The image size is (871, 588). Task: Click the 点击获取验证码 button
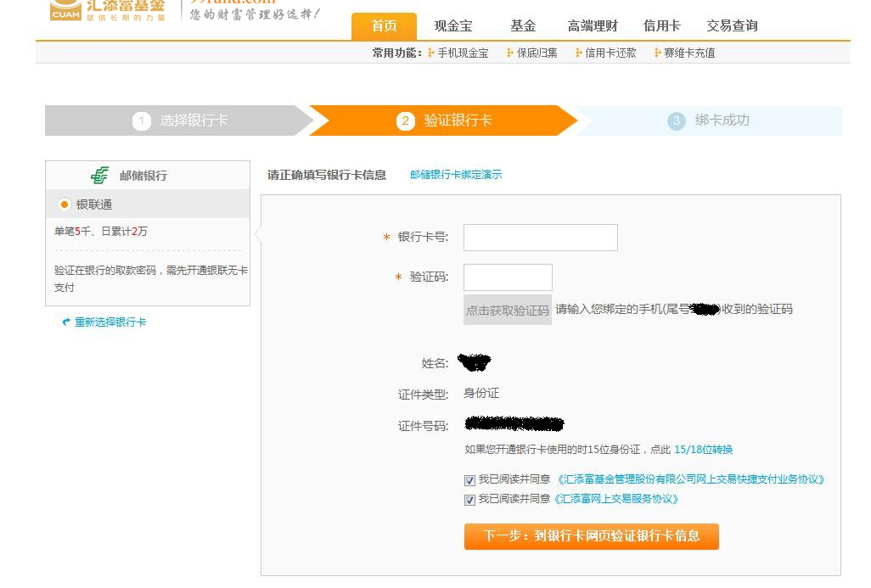pos(508,311)
